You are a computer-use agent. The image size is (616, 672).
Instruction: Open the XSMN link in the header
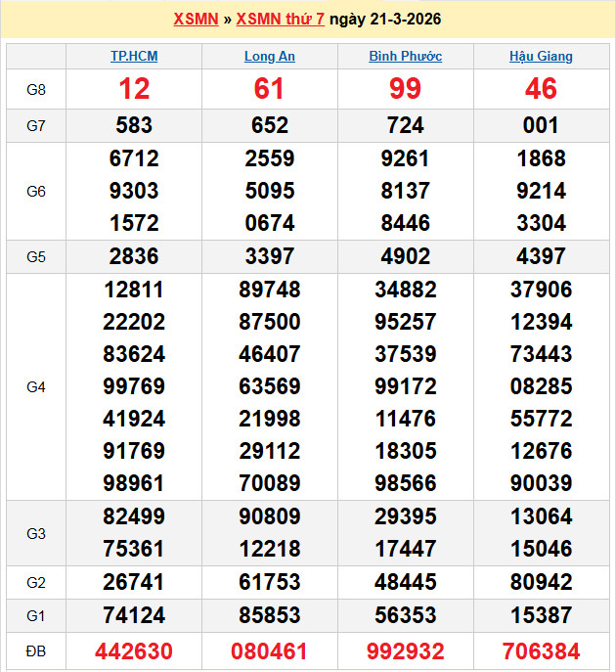[x=196, y=19]
